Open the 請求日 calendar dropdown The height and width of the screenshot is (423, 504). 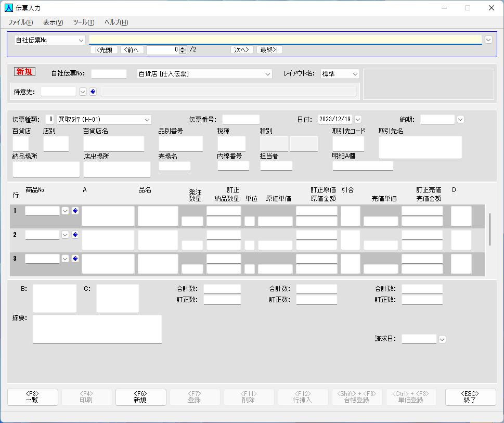coord(442,339)
